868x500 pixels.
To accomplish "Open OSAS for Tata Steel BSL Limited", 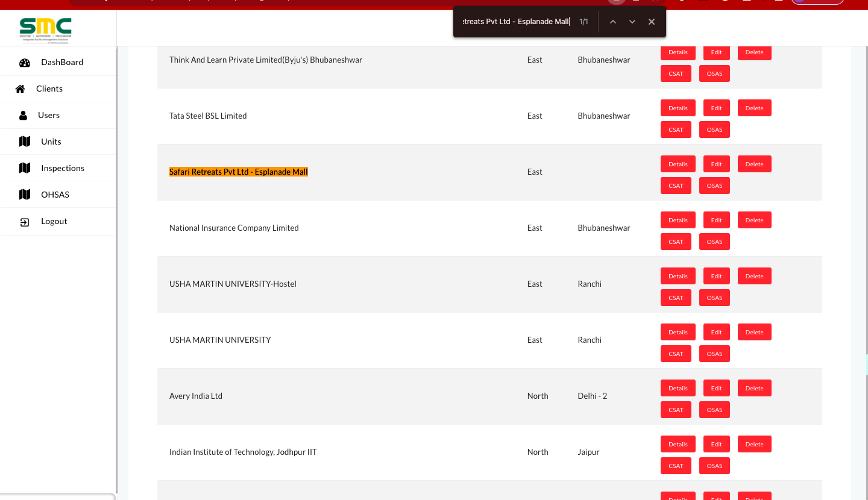I will click(715, 130).
